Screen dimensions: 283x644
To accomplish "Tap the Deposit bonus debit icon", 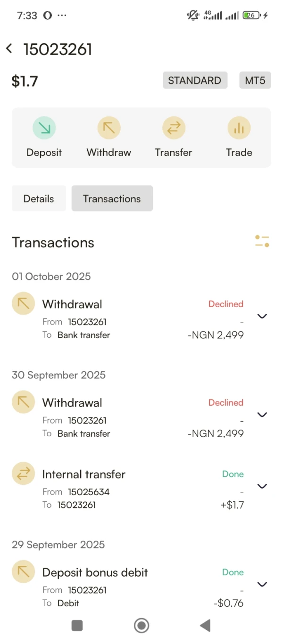I will (23, 572).
